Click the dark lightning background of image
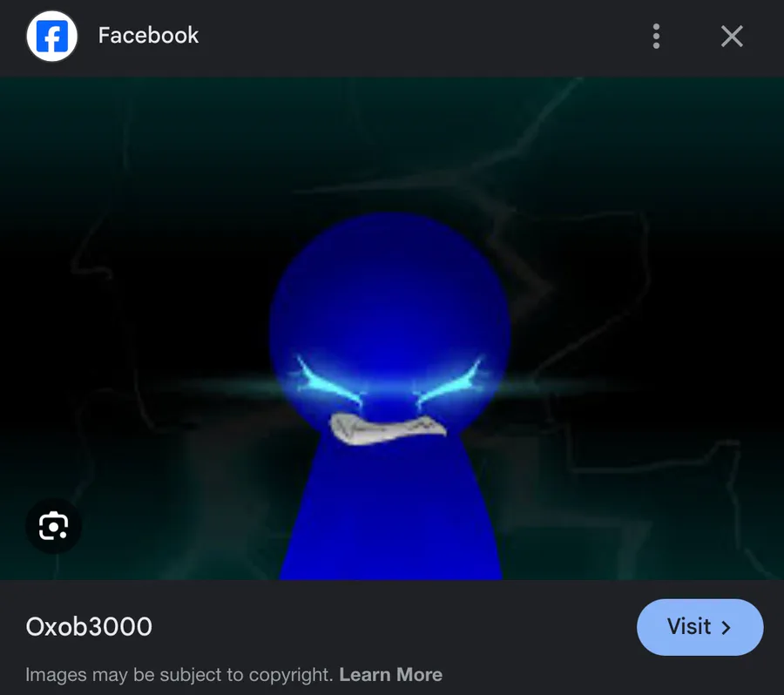784x695 pixels. [x=625, y=200]
